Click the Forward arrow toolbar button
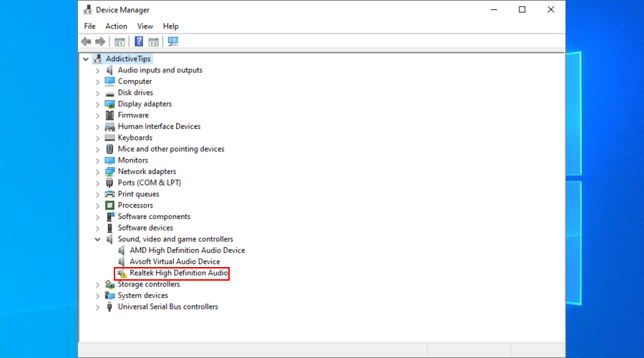The height and width of the screenshot is (358, 644). (x=100, y=42)
